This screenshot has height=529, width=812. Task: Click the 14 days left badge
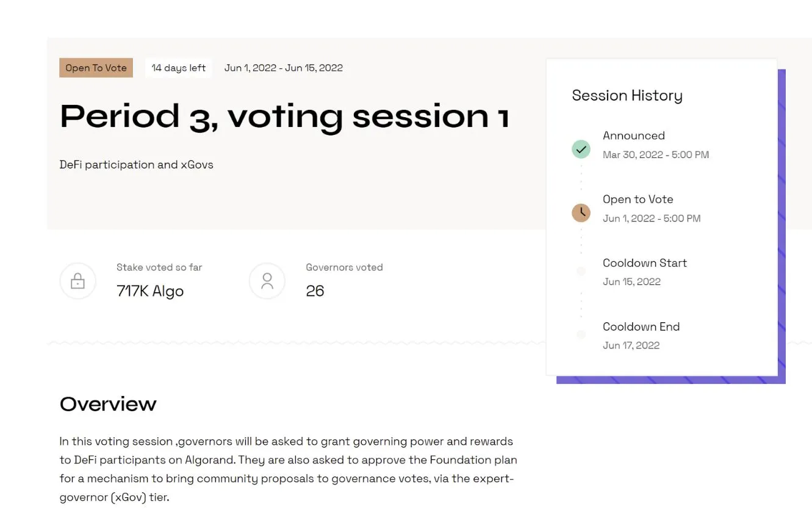click(x=179, y=68)
